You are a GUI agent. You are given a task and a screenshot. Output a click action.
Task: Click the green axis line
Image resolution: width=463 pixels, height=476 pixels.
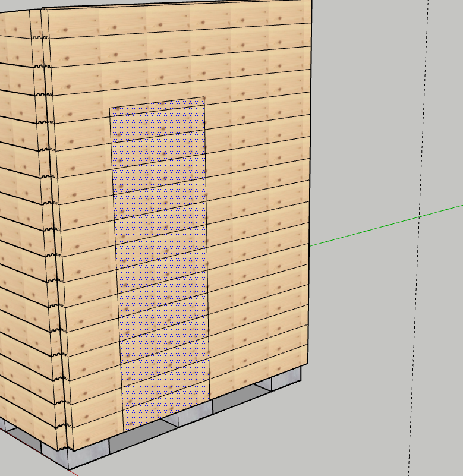click(x=386, y=225)
